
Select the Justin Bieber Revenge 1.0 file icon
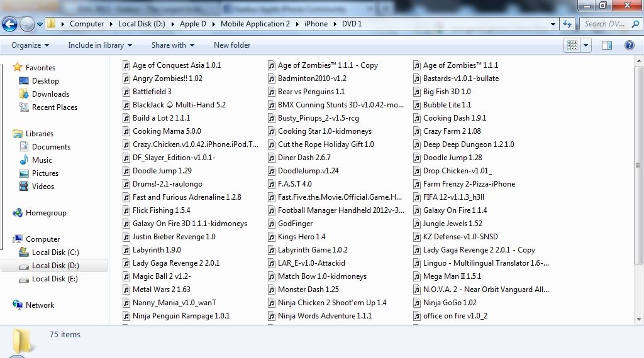click(x=126, y=237)
